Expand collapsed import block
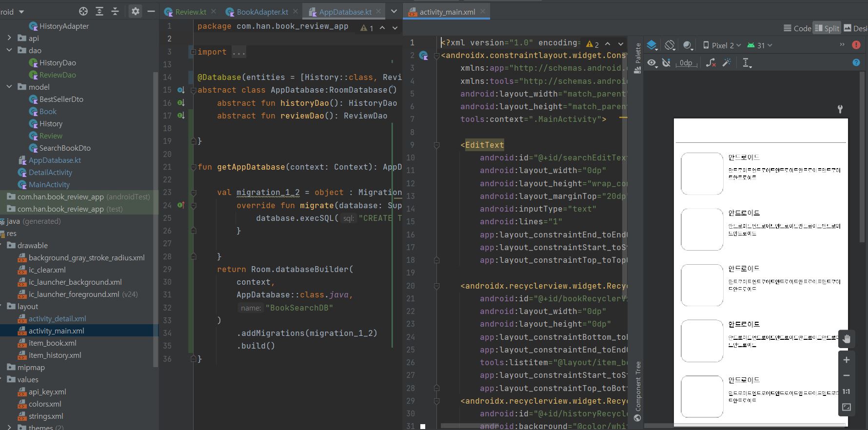This screenshot has height=430, width=868. [x=193, y=52]
